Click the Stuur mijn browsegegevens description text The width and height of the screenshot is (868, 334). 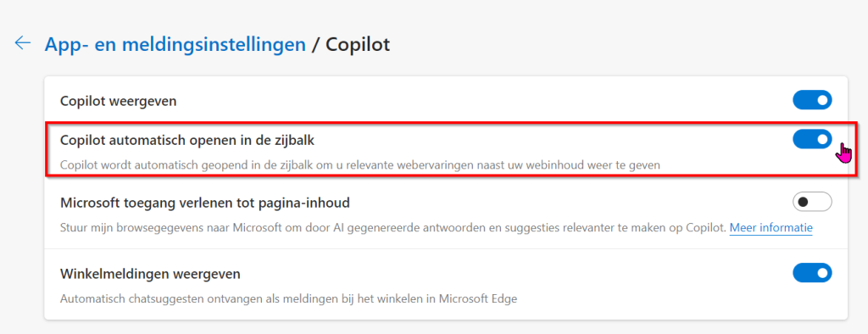click(x=392, y=228)
